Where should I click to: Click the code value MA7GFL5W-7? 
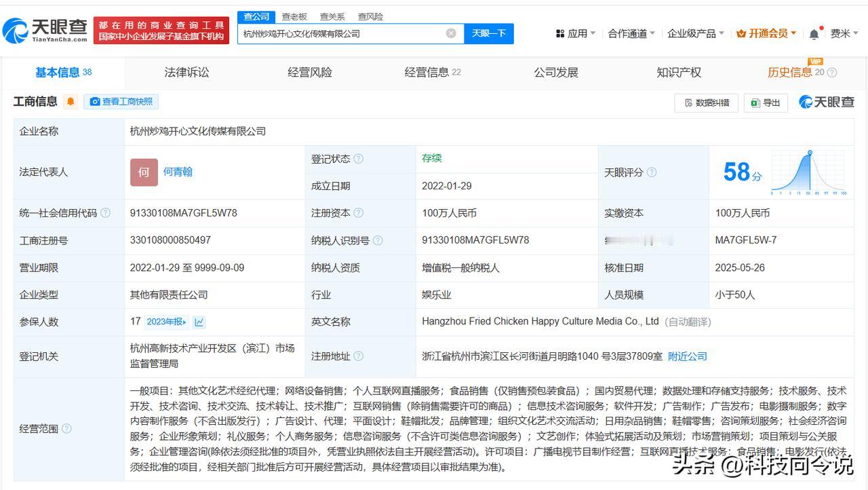tap(746, 240)
